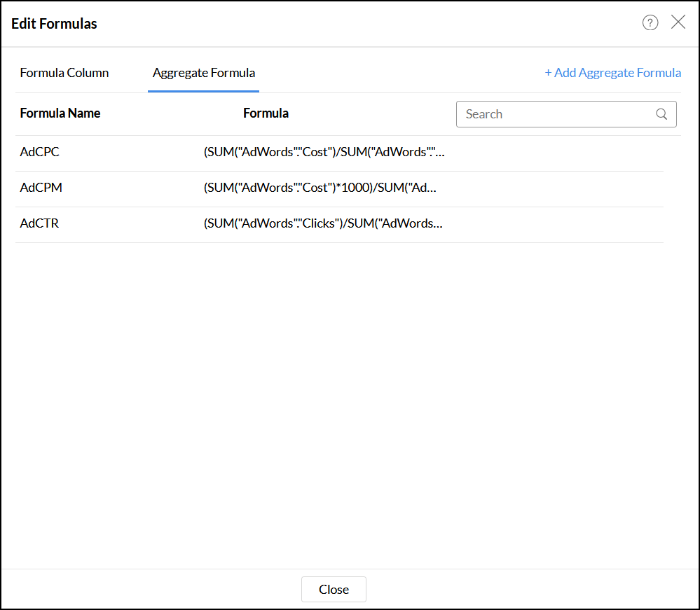
Task: Open the AdCPC formula expression text
Action: pos(322,152)
